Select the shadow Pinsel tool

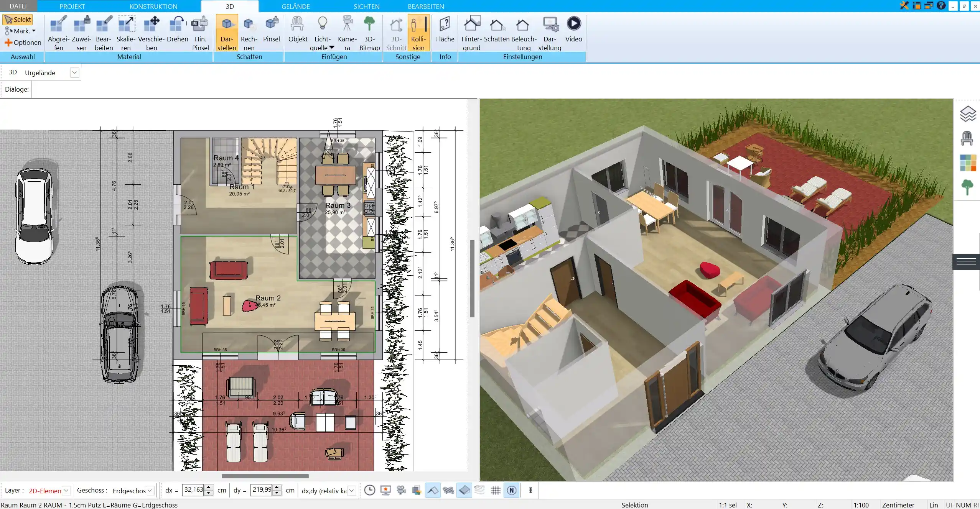[x=272, y=29]
